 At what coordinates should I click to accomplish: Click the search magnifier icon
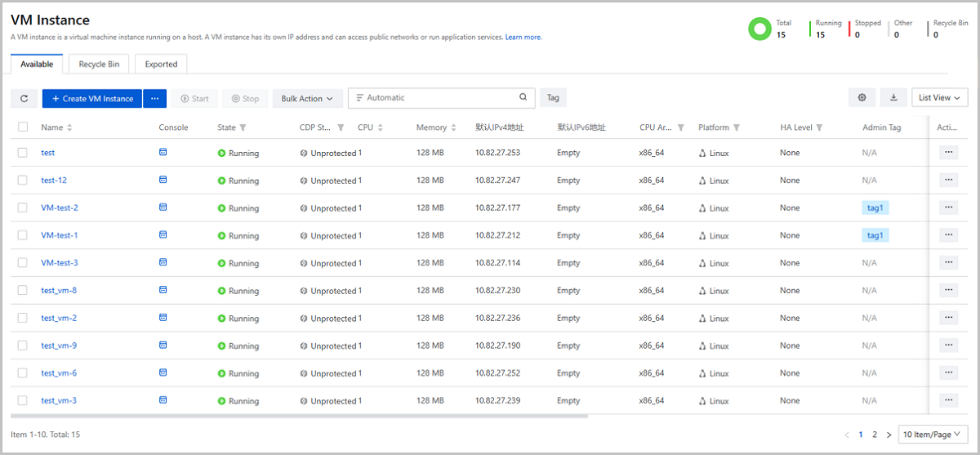click(523, 98)
